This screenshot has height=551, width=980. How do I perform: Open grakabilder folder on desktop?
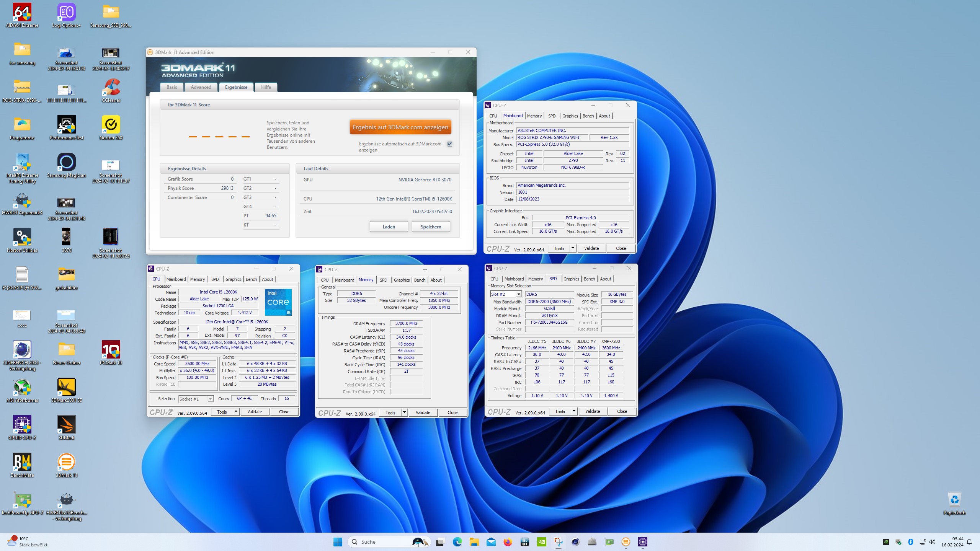click(66, 278)
